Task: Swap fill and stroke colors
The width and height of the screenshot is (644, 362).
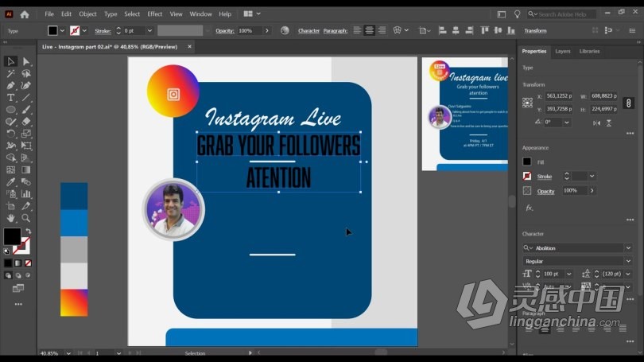Action: click(x=29, y=232)
